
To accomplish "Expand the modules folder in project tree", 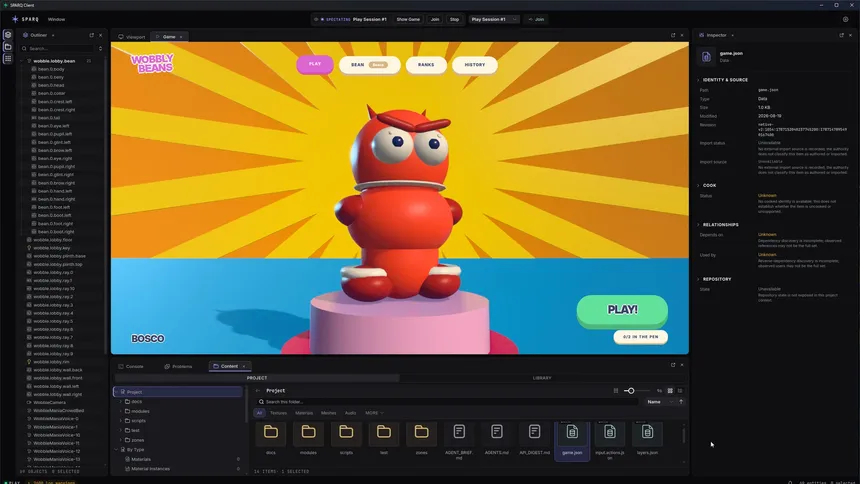I will [x=121, y=411].
